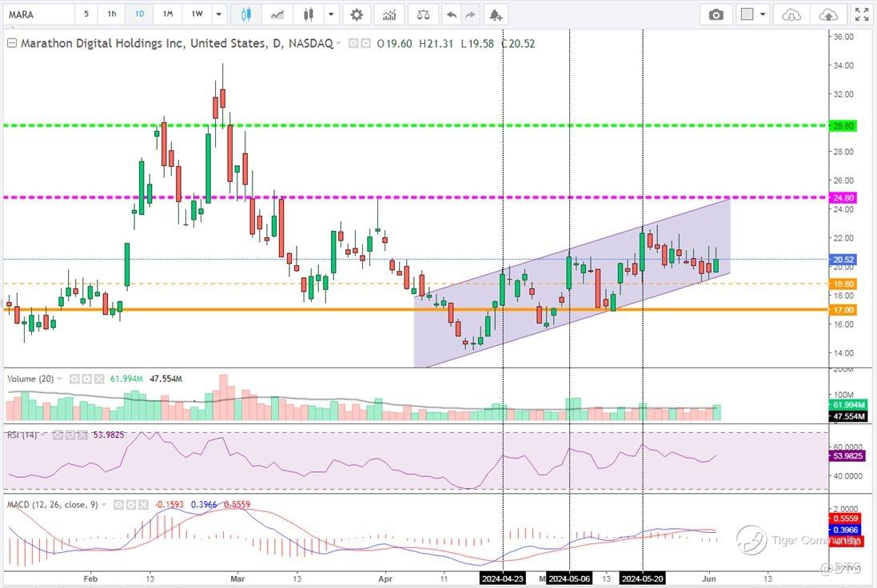Click the volume average 47.554M axis label
This screenshot has height=588, width=877.
click(x=848, y=416)
